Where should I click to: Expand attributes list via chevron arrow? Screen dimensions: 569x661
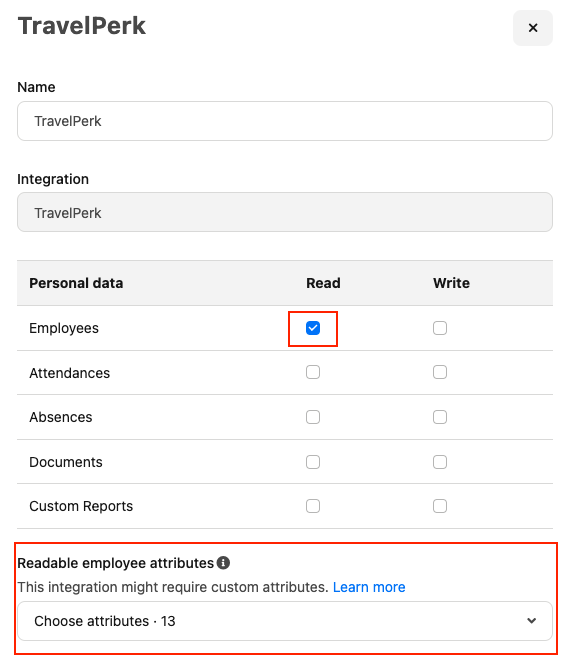(531, 621)
